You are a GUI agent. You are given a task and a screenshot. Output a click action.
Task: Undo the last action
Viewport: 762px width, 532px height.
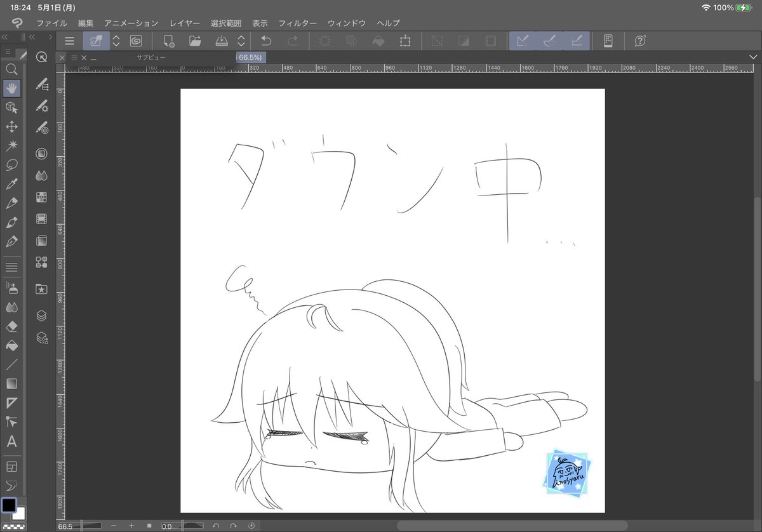coord(267,41)
